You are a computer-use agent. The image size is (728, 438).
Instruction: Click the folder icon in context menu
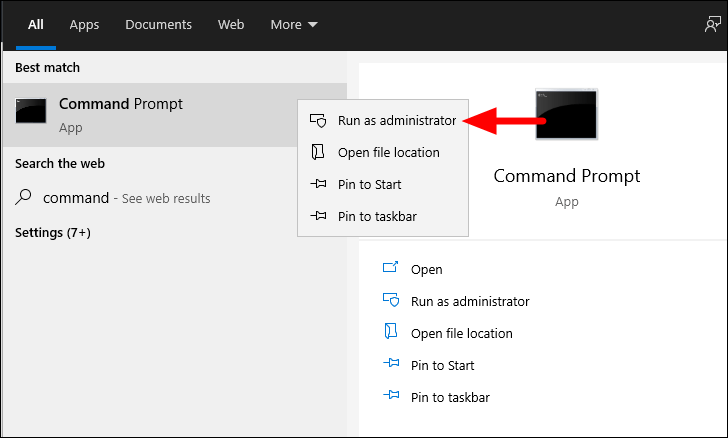[x=318, y=152]
